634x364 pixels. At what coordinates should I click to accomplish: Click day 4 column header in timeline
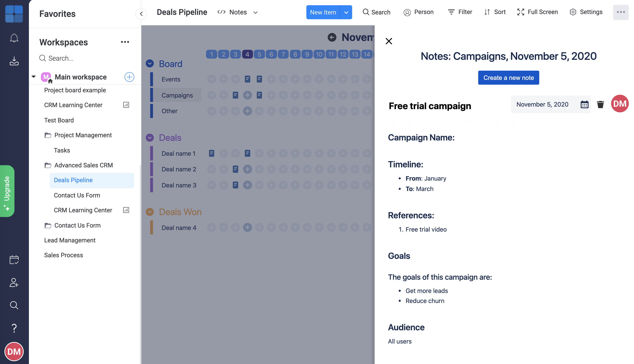click(247, 54)
